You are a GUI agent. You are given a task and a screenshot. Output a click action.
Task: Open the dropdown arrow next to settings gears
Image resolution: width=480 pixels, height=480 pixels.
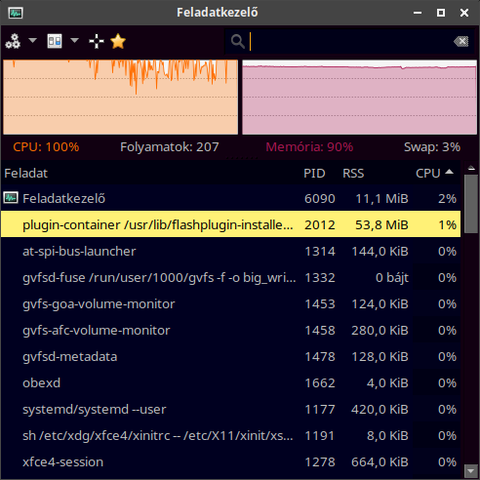[32, 41]
